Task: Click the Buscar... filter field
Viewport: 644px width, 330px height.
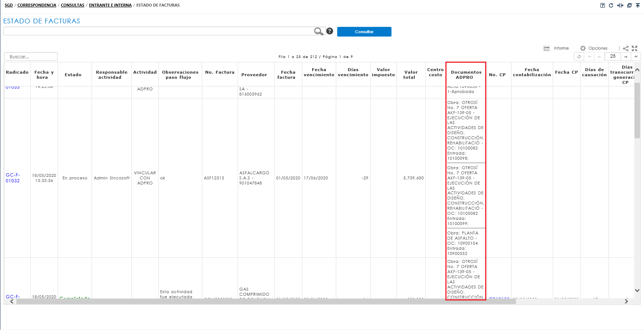Action: [x=31, y=57]
